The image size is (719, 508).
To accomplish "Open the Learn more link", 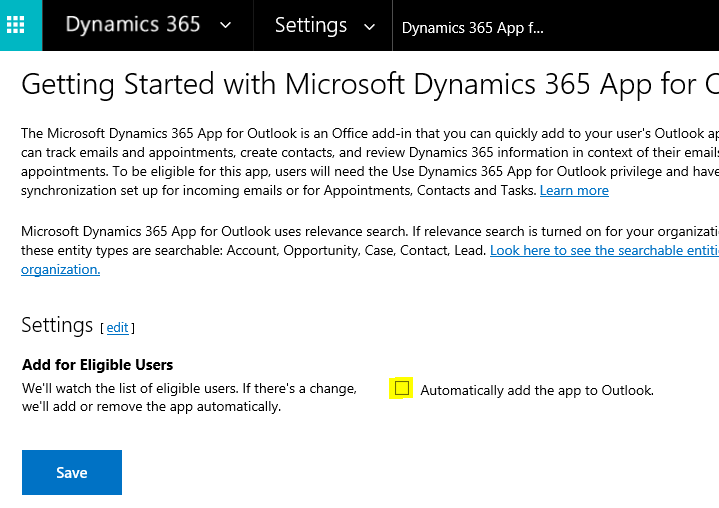I will click(x=574, y=190).
